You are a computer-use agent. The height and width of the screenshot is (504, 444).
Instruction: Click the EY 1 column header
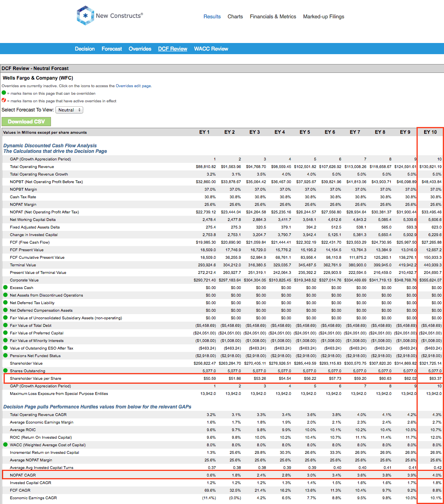tap(204, 132)
